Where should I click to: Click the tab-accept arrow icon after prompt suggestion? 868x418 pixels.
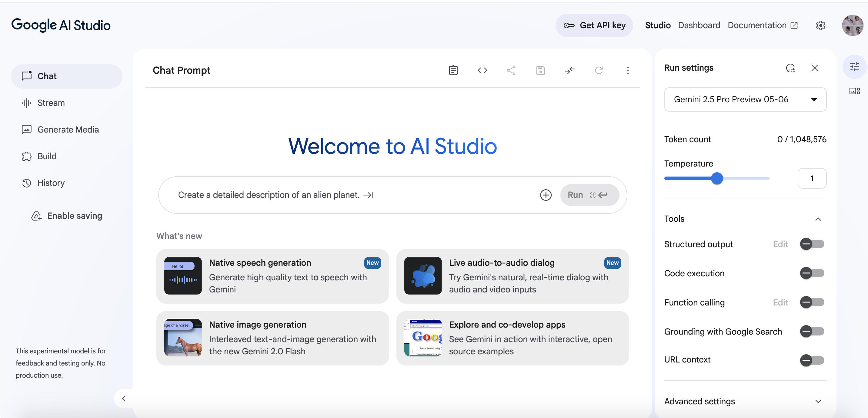[368, 195]
